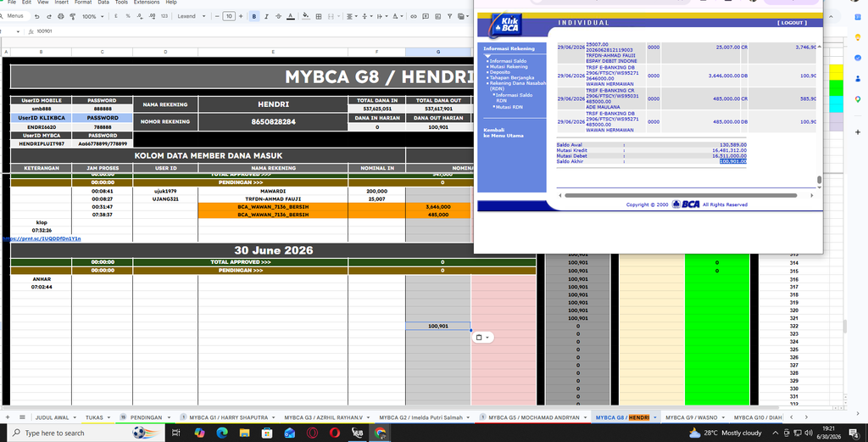
Task: Open Contacts in Sheets side panel
Action: click(x=858, y=79)
